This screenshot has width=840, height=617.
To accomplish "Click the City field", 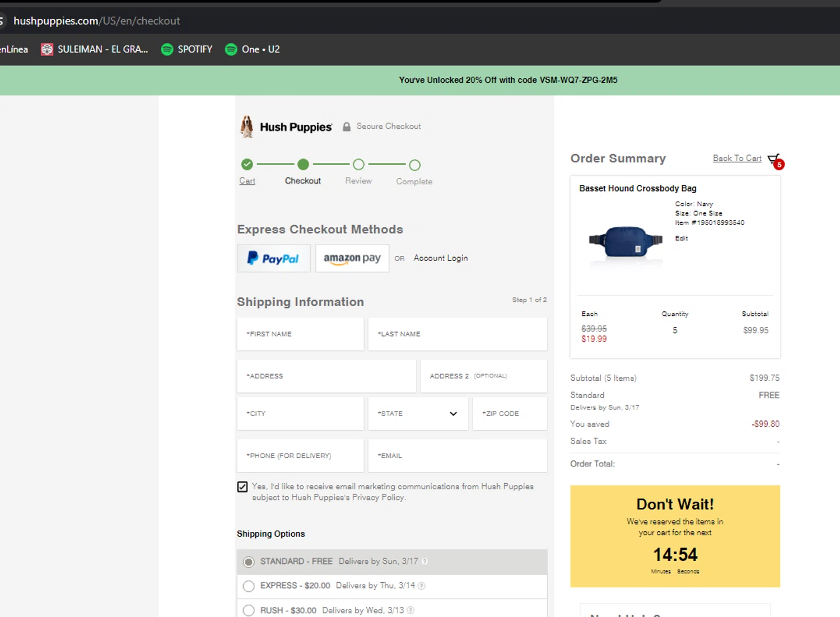I will click(x=300, y=414).
